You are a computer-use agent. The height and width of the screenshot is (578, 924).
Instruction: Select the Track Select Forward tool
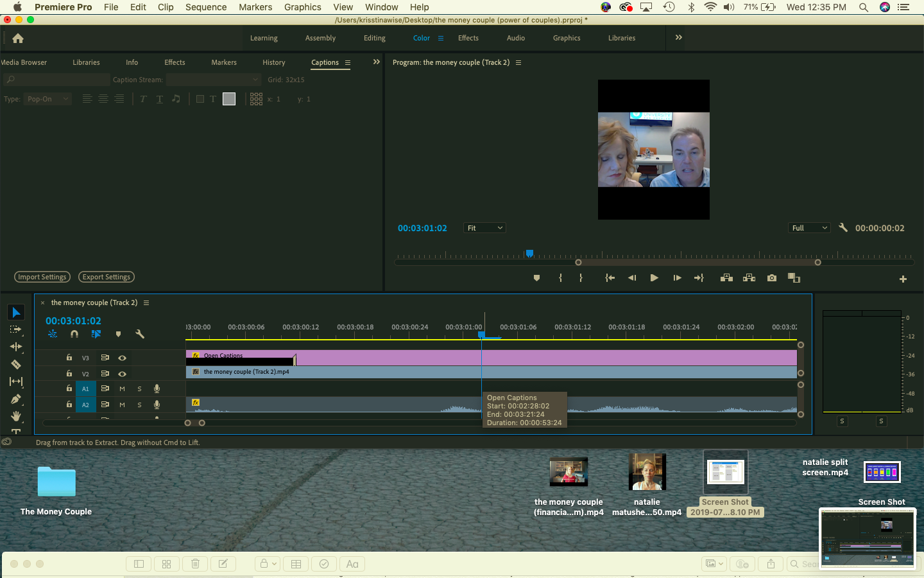16,329
